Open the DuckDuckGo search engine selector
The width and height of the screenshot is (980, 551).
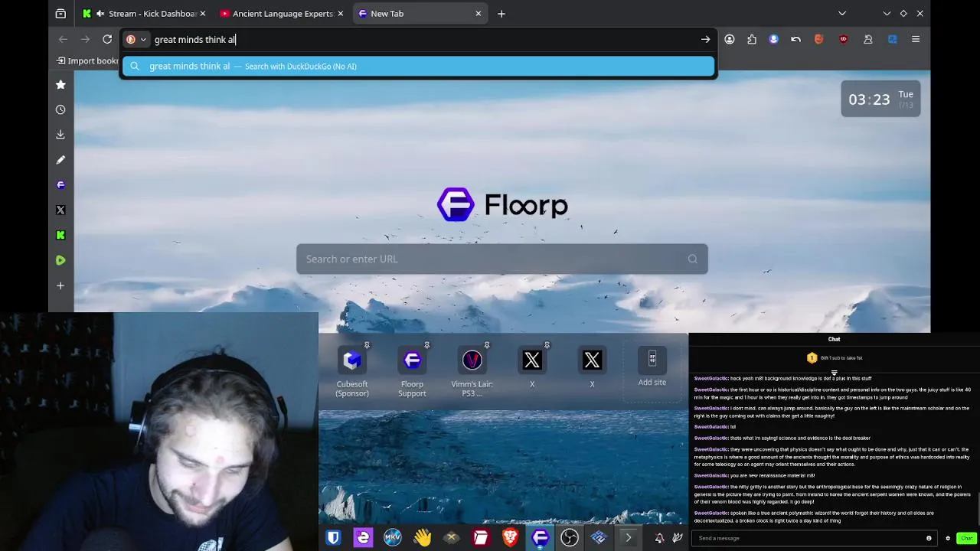coord(136,39)
